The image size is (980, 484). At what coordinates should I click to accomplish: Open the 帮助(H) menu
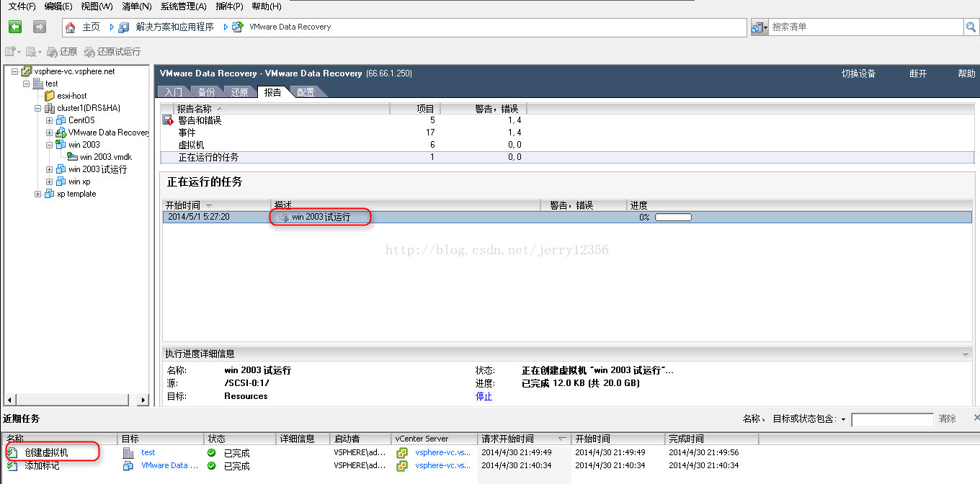coord(267,6)
